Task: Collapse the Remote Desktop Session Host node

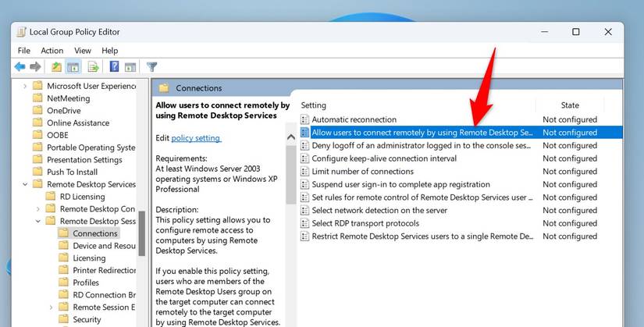Action: tap(37, 221)
